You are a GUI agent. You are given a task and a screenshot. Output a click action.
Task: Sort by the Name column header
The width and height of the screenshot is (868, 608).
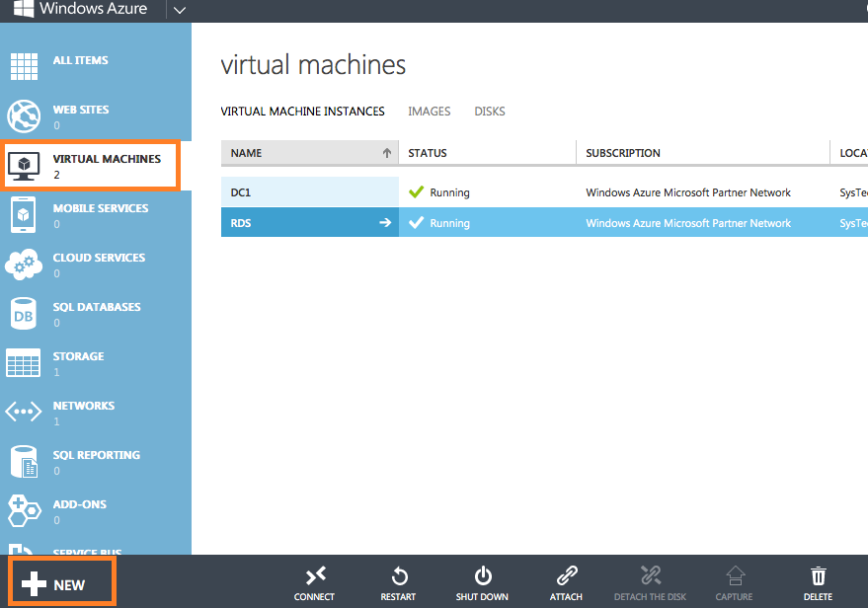309,153
